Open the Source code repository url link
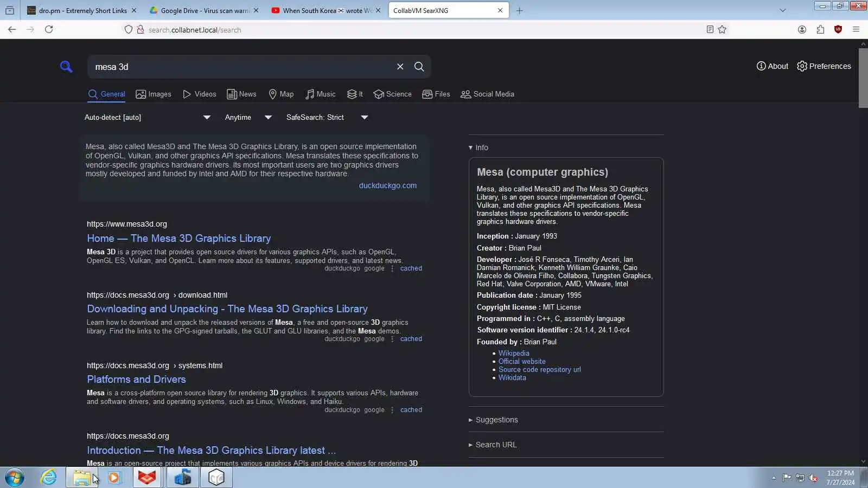868x488 pixels. click(540, 369)
